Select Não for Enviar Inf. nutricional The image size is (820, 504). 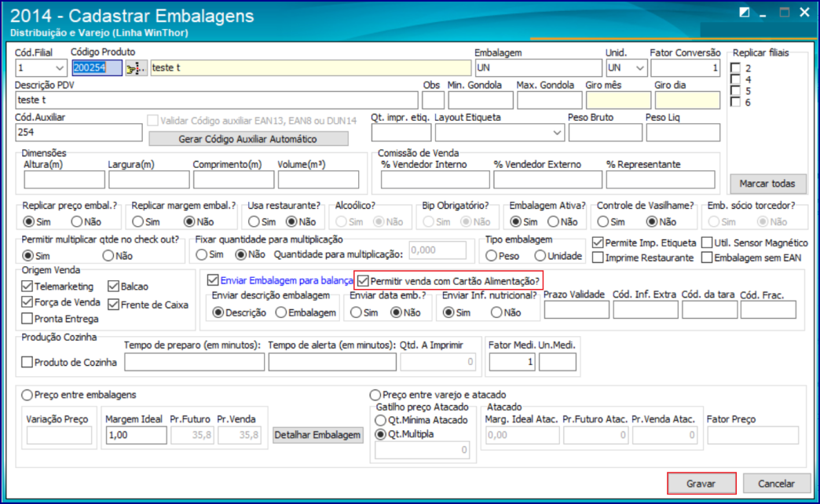click(496, 312)
